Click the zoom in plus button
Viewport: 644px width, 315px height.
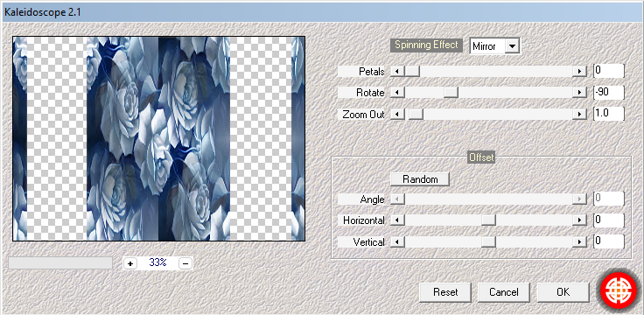coord(130,263)
